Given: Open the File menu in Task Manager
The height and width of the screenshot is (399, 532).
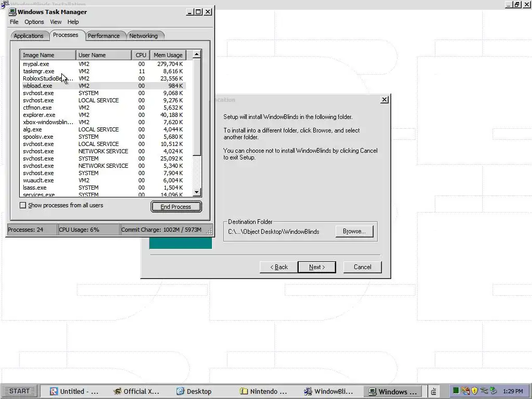Looking at the screenshot, I should (14, 22).
